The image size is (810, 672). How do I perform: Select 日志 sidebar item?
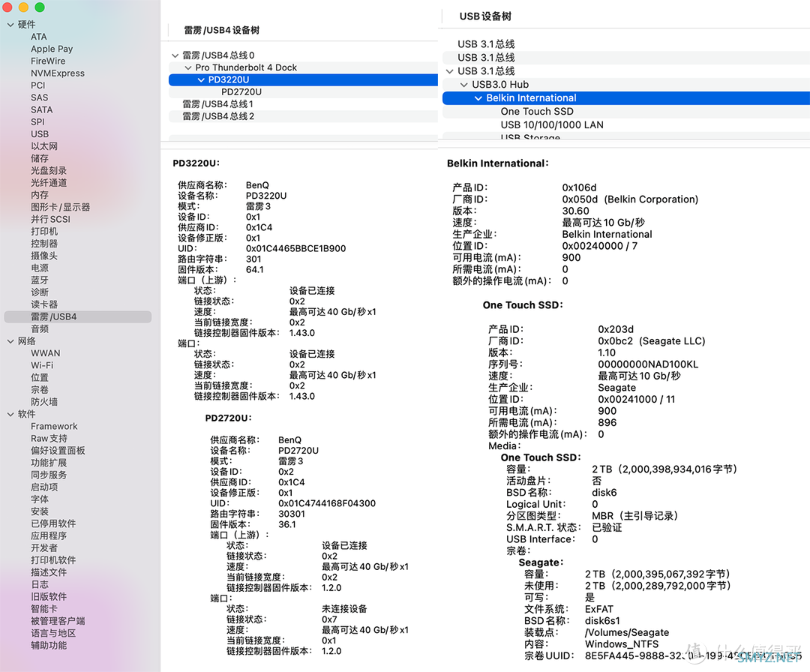click(40, 584)
